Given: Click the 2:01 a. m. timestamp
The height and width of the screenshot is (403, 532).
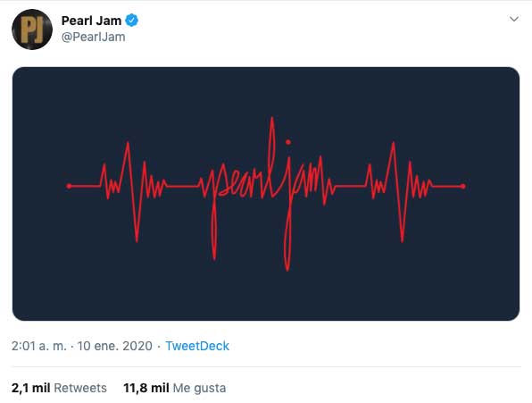Looking at the screenshot, I should click(x=38, y=346).
